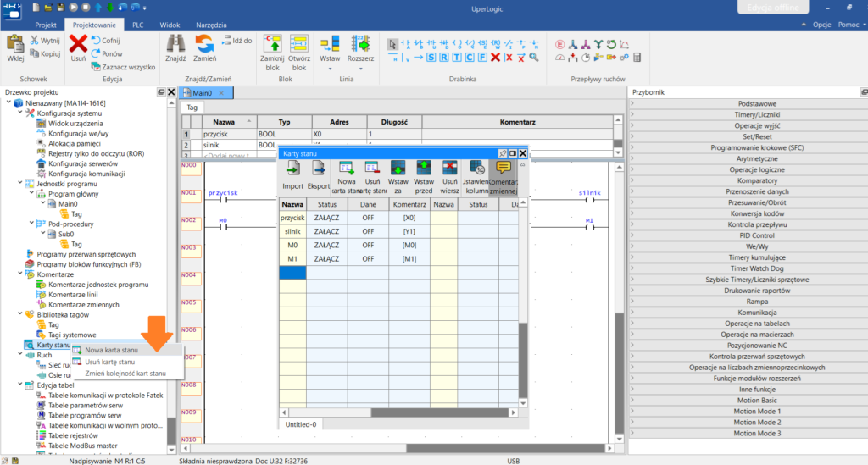Click the blue S set coil icon

(431, 58)
